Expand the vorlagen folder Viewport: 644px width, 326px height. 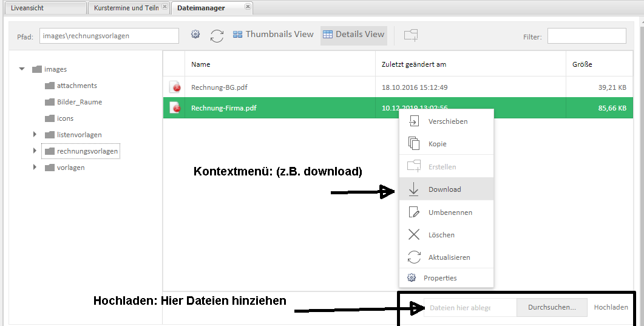[x=35, y=167]
